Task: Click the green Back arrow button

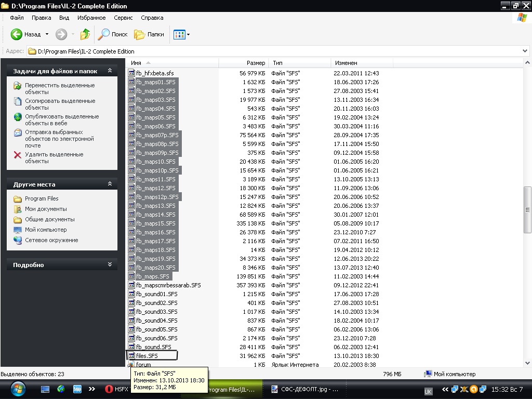Action: coord(16,34)
